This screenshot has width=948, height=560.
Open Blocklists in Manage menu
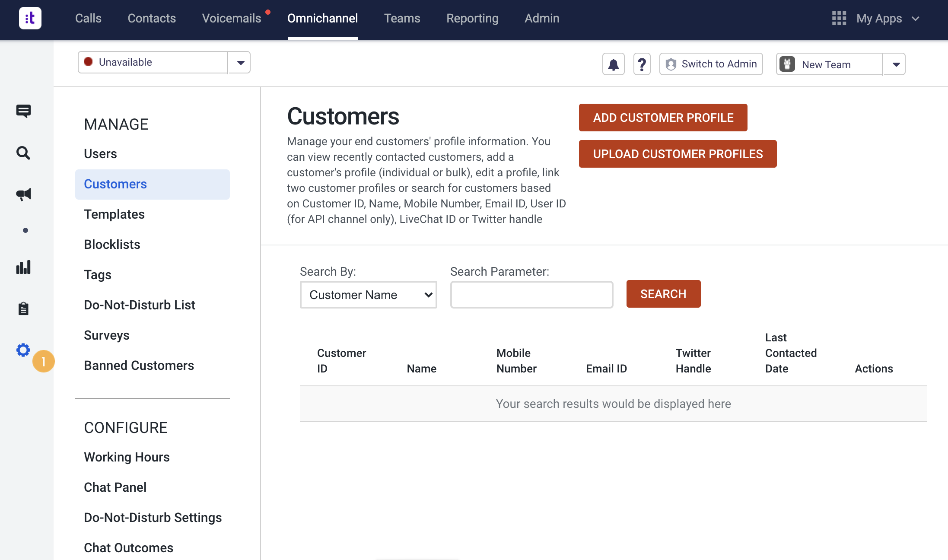(x=112, y=245)
